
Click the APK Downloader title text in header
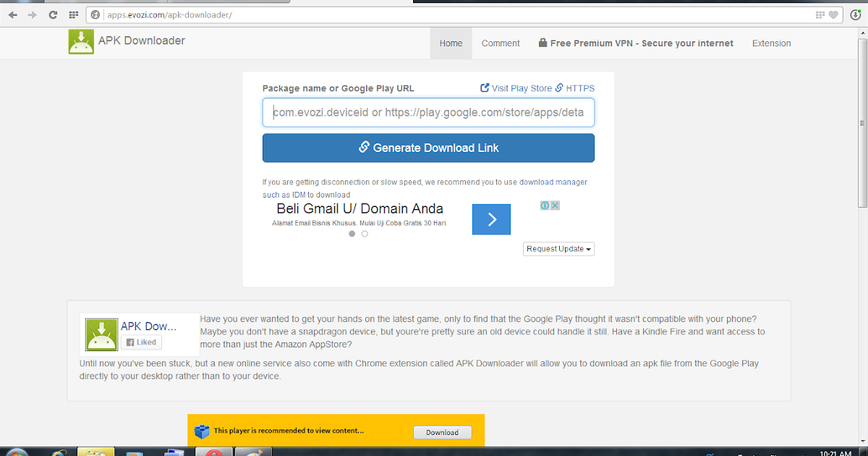(142, 41)
